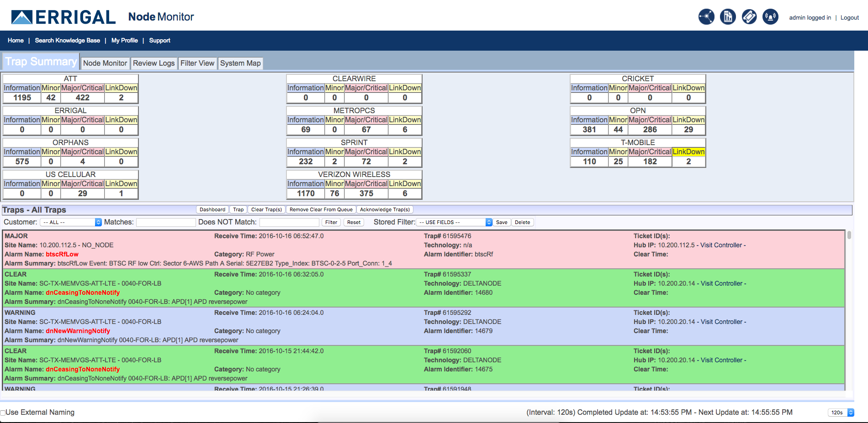
Task: Click the trap list vertical scrollbar
Action: [x=849, y=310]
